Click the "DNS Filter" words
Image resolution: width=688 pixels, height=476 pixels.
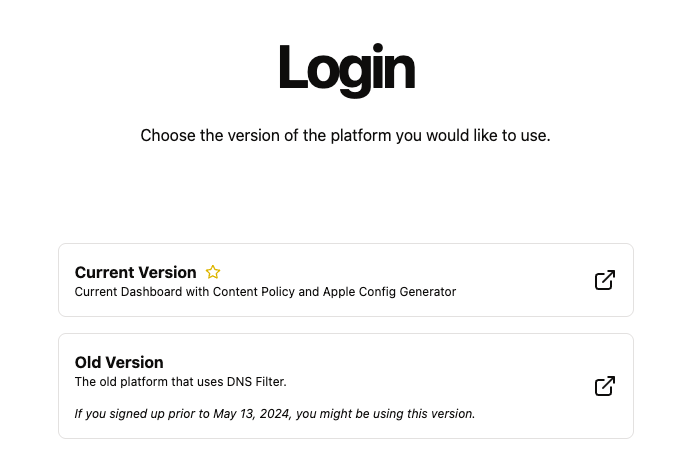point(257,381)
